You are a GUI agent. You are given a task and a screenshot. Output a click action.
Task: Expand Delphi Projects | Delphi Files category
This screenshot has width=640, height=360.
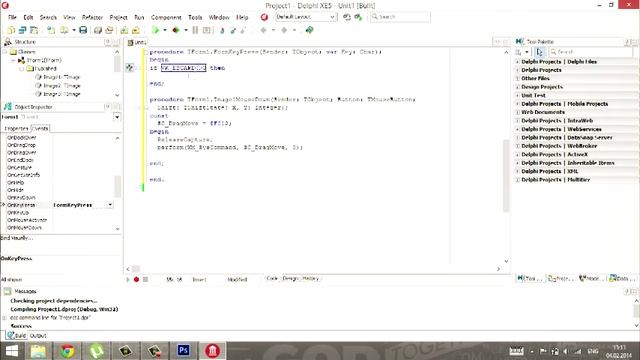click(x=518, y=62)
